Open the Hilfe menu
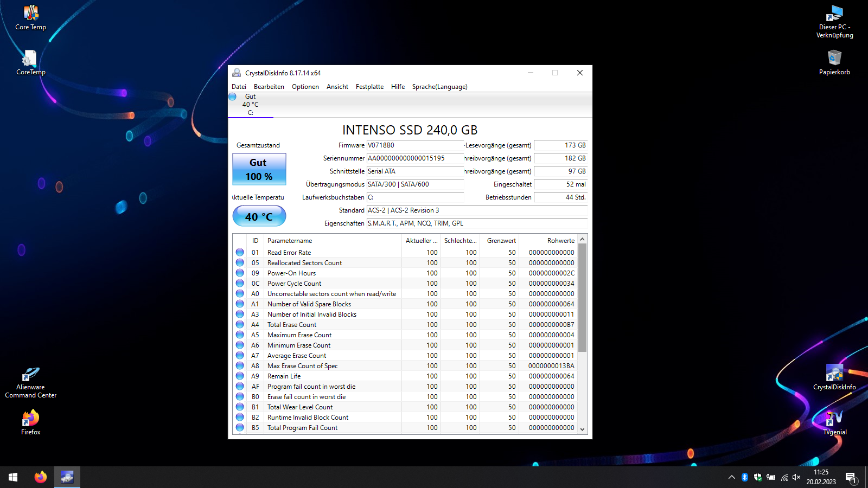 click(x=398, y=87)
